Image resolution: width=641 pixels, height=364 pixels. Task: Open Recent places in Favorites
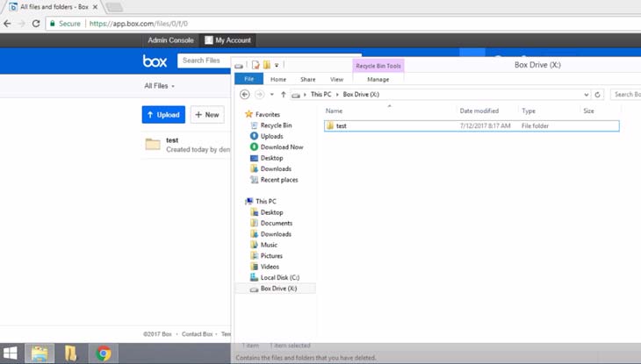(x=279, y=180)
